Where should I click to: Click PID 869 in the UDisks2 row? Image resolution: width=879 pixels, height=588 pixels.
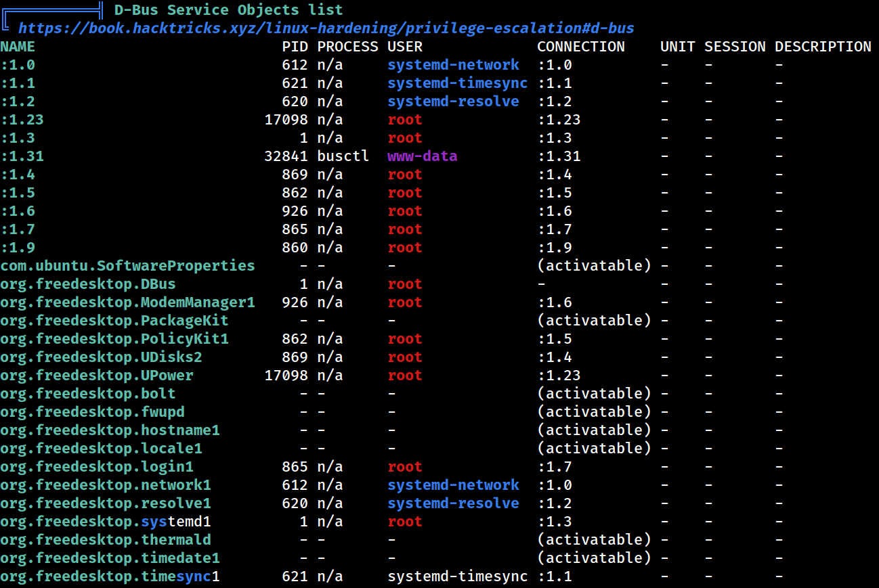[295, 357]
